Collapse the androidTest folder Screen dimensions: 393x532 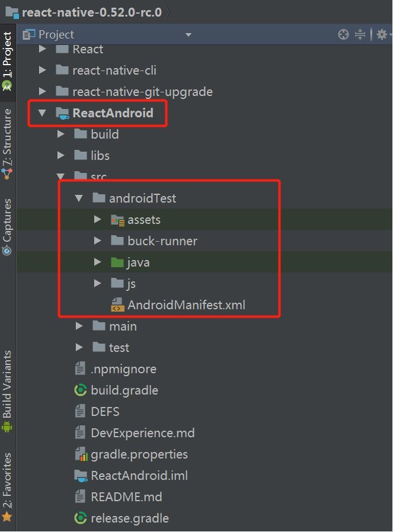coord(79,198)
